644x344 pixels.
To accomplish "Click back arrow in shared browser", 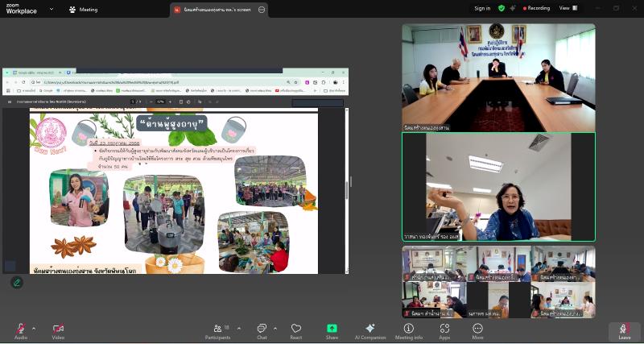I will point(8,82).
